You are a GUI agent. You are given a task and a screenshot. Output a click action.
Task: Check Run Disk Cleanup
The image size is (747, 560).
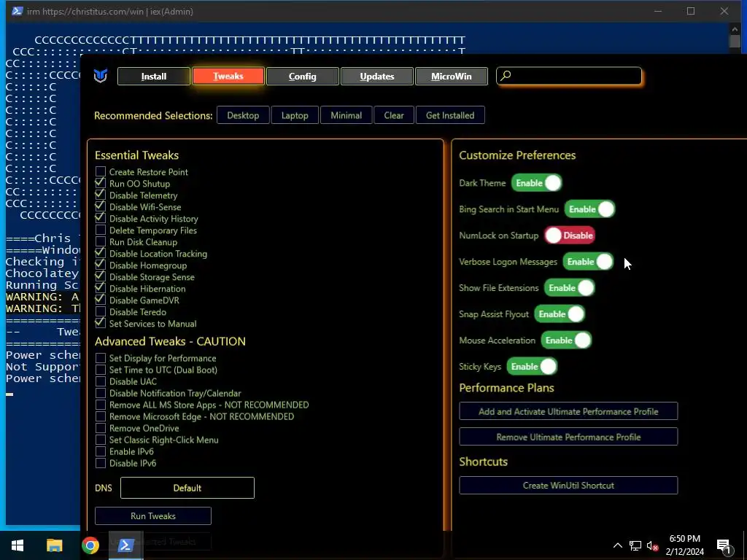pyautogui.click(x=101, y=241)
